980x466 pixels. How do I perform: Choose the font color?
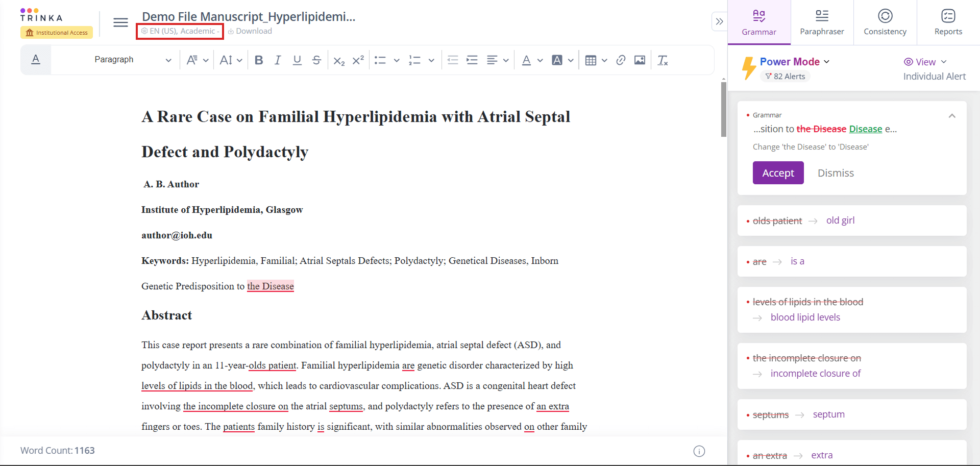click(x=526, y=60)
